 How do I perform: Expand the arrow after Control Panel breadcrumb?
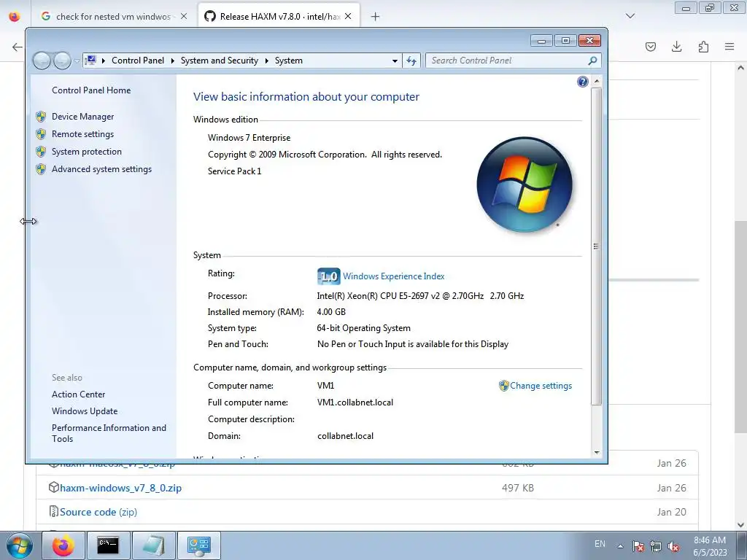coord(172,61)
